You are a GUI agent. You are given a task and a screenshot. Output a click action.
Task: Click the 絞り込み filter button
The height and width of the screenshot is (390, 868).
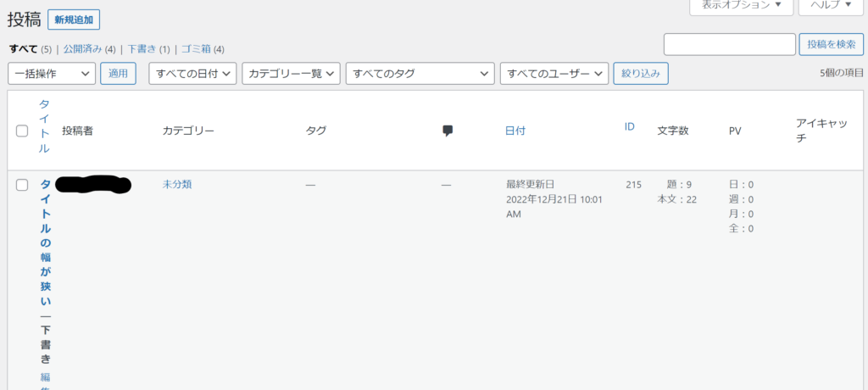click(x=641, y=74)
